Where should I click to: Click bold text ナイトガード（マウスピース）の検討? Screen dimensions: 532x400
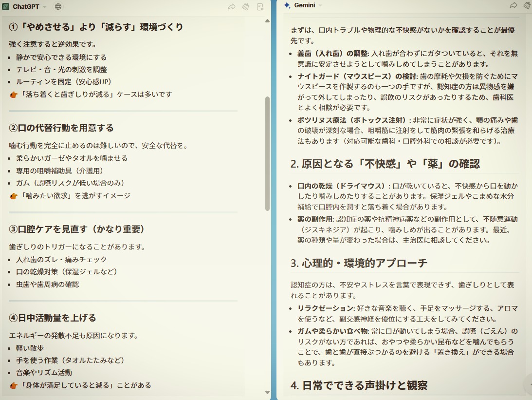357,76
